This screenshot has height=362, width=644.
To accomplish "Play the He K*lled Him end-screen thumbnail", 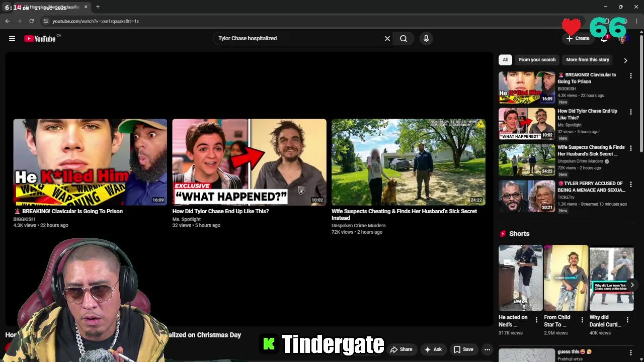I will (90, 162).
